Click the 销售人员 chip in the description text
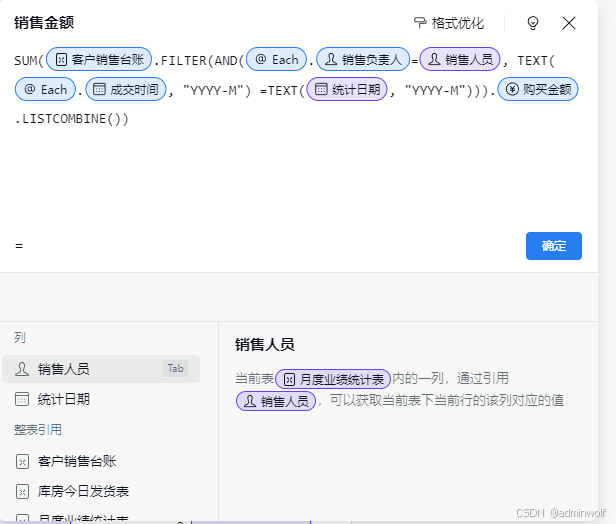The width and height of the screenshot is (616, 524). pyautogui.click(x=276, y=401)
